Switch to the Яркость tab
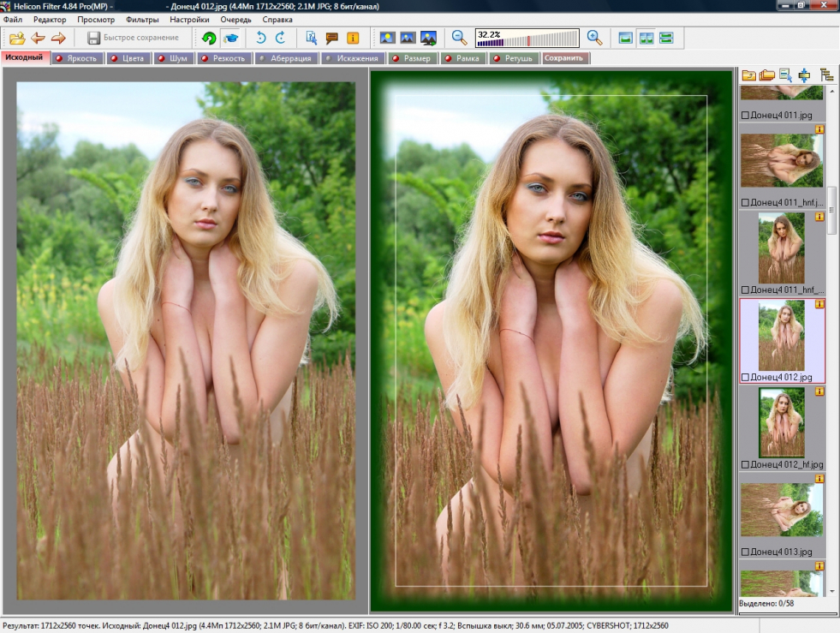 (78, 58)
